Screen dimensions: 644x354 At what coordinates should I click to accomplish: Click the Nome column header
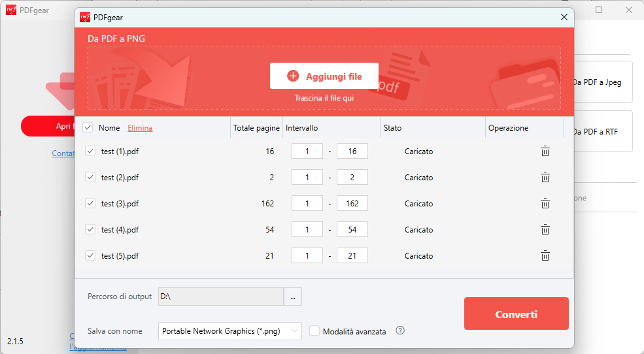click(109, 128)
